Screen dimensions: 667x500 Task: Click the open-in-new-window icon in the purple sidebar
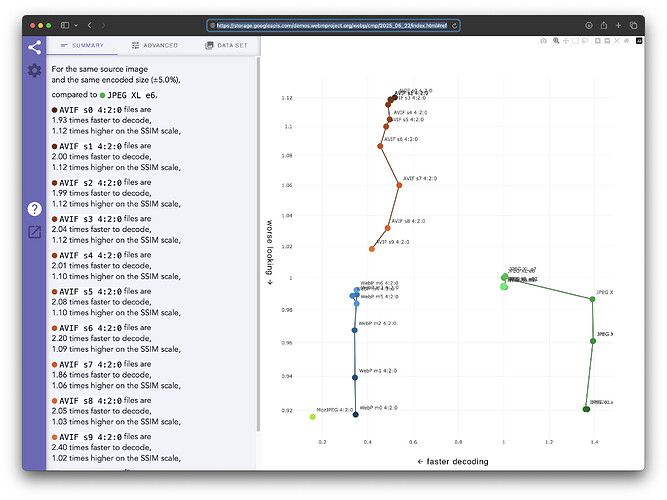click(x=34, y=232)
